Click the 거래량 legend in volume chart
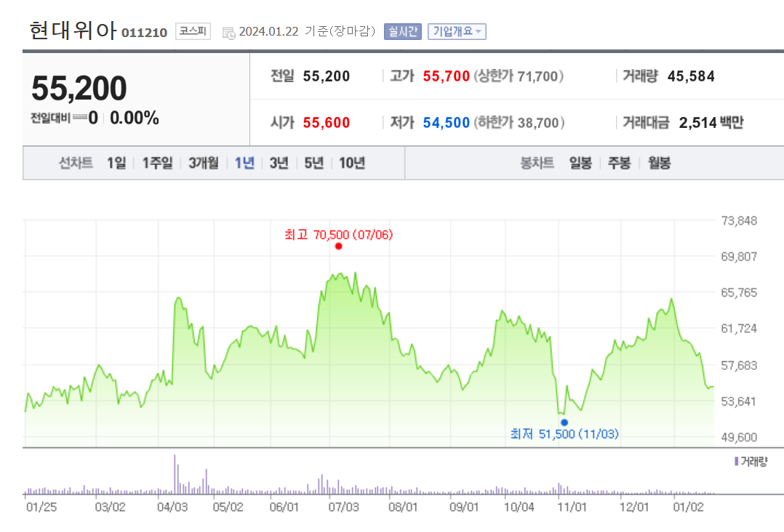The height and width of the screenshot is (532, 784). pyautogui.click(x=751, y=461)
